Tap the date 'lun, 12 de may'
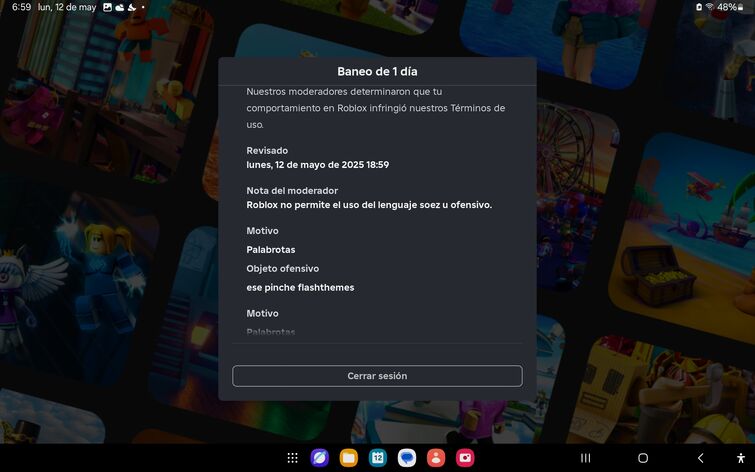Screen dimensions: 755x472 point(67,7)
